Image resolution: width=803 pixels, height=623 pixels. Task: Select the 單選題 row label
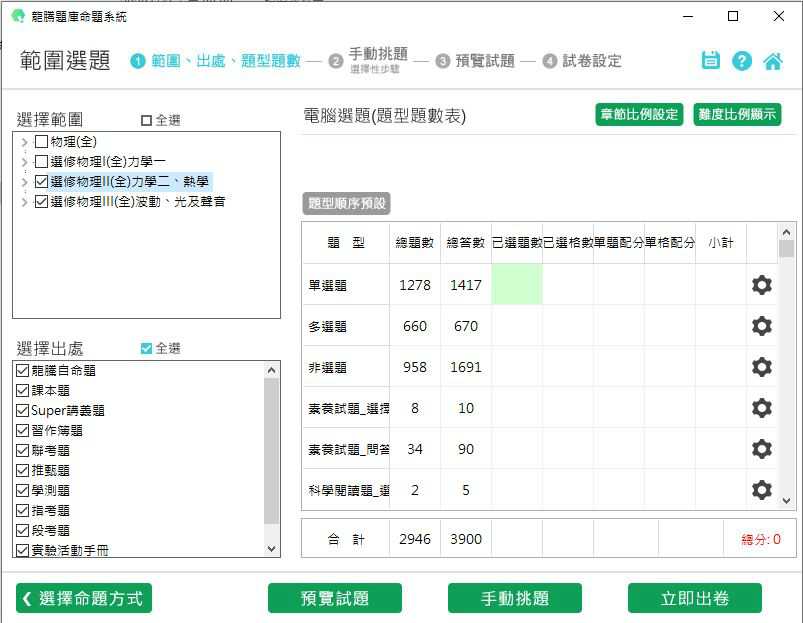pyautogui.click(x=328, y=285)
